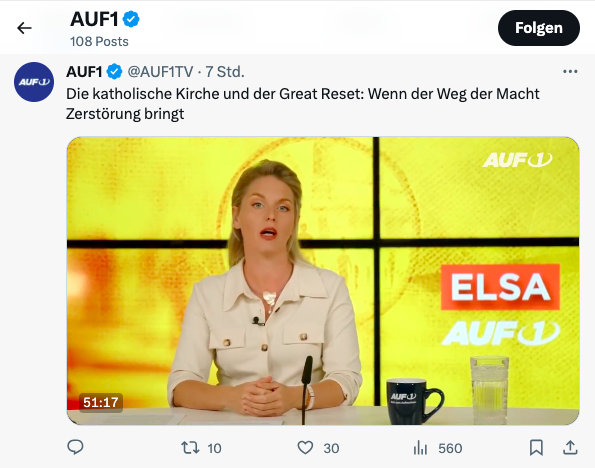This screenshot has height=468, width=595.
Task: Repost the tweet via retweet icon
Action: [190, 448]
